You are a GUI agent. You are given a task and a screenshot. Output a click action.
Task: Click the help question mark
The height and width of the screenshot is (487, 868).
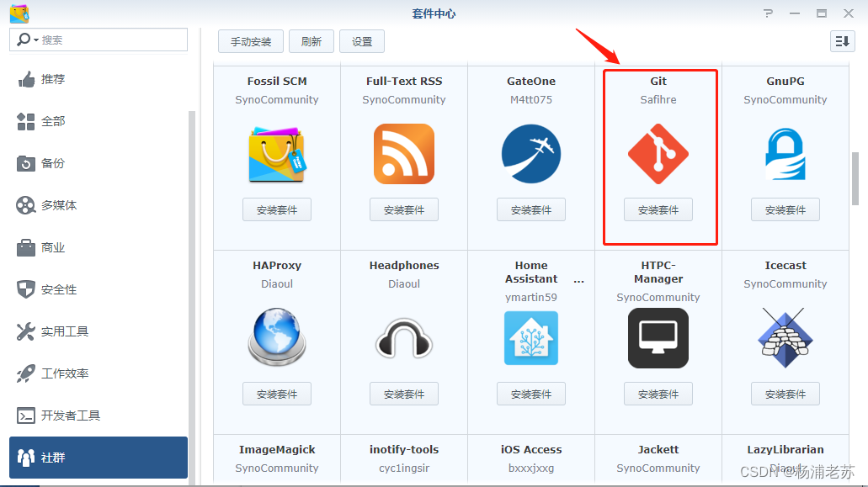769,13
